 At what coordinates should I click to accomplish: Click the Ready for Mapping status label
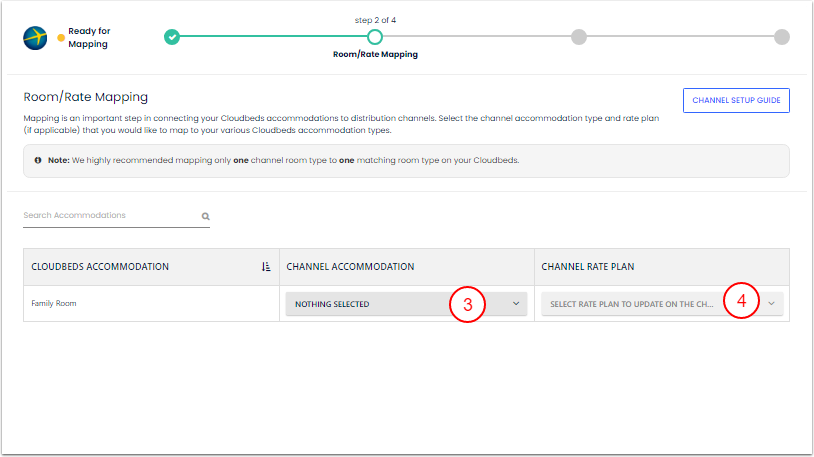point(88,38)
